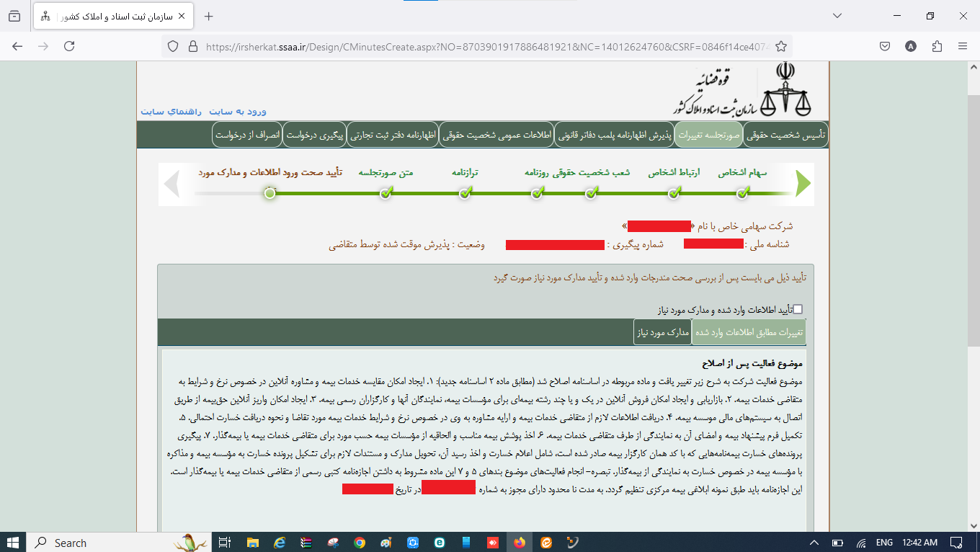Open اظهارنامه دفتر ثبت تجارتی menu
980x552 pixels.
tap(393, 135)
